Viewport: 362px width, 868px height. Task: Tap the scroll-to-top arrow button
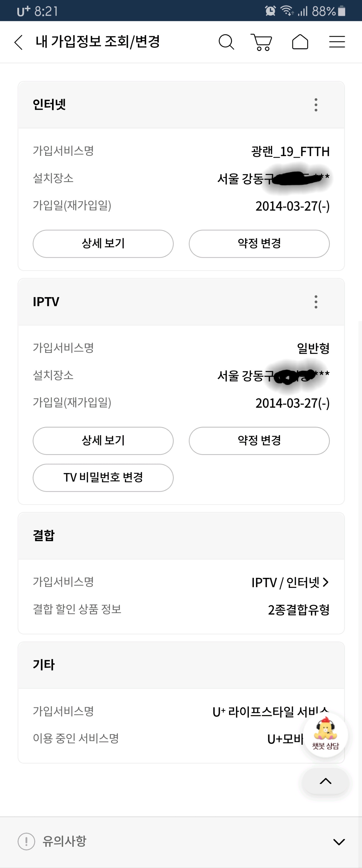click(325, 781)
